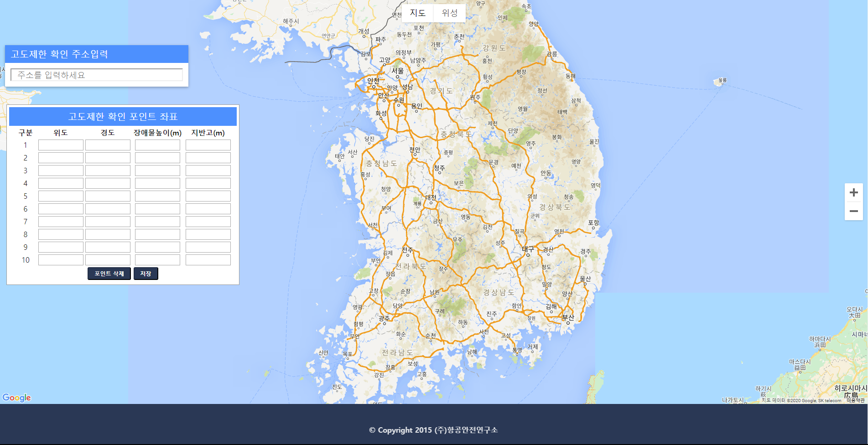Click 대전 city label on the map
Screen dimensions: 868x445
click(431, 197)
